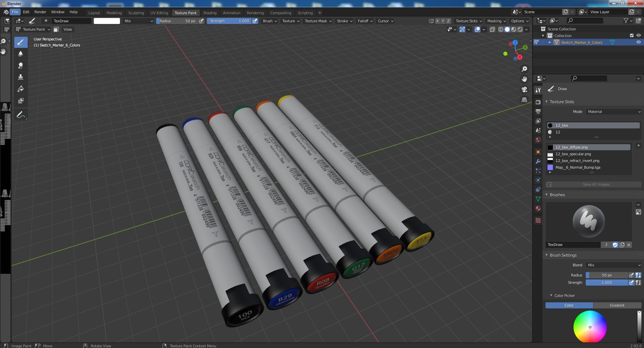Hide Collection using its eye icon
Screen dimensions: 644x348
[x=638, y=36]
